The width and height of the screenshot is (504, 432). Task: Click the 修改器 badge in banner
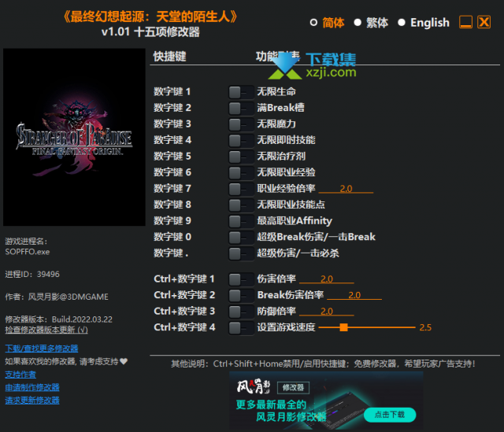pos(293,388)
